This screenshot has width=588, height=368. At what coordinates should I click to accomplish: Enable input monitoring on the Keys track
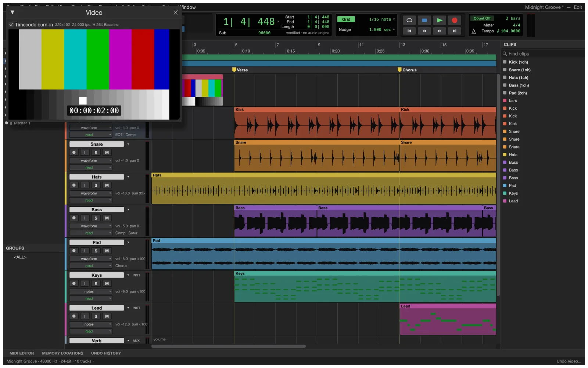[85, 283]
